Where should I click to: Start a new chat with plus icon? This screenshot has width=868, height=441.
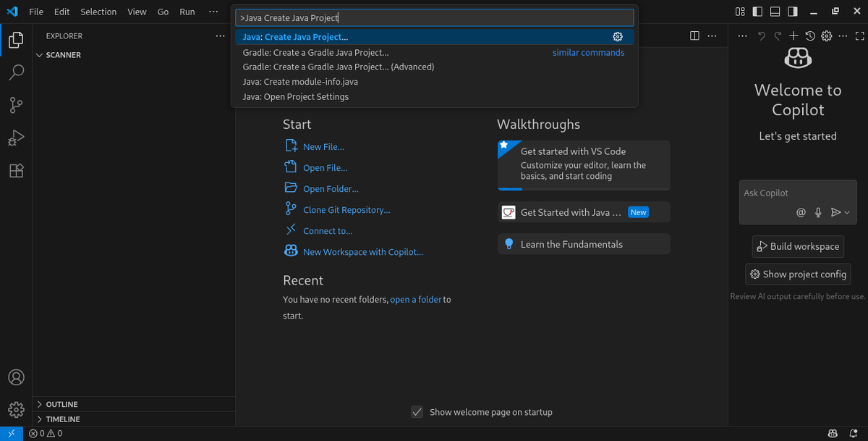click(793, 35)
